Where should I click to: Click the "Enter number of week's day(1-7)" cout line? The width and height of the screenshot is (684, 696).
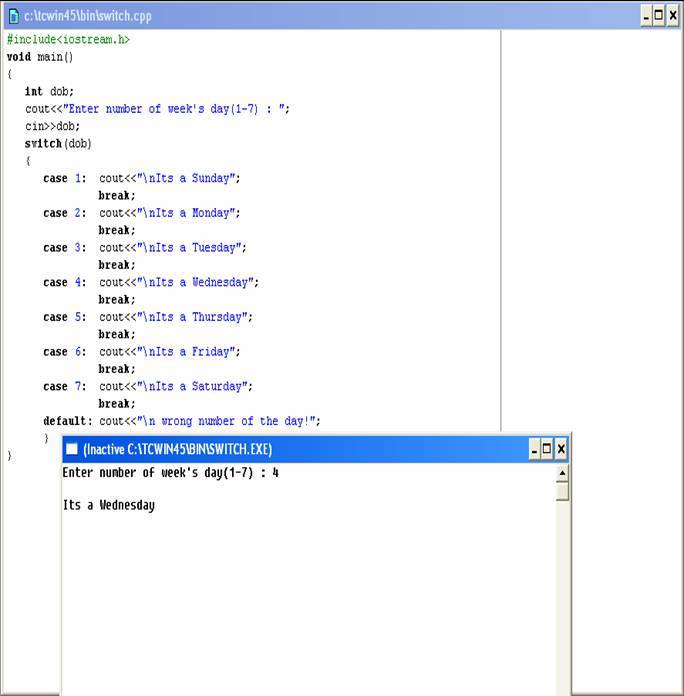(x=157, y=109)
